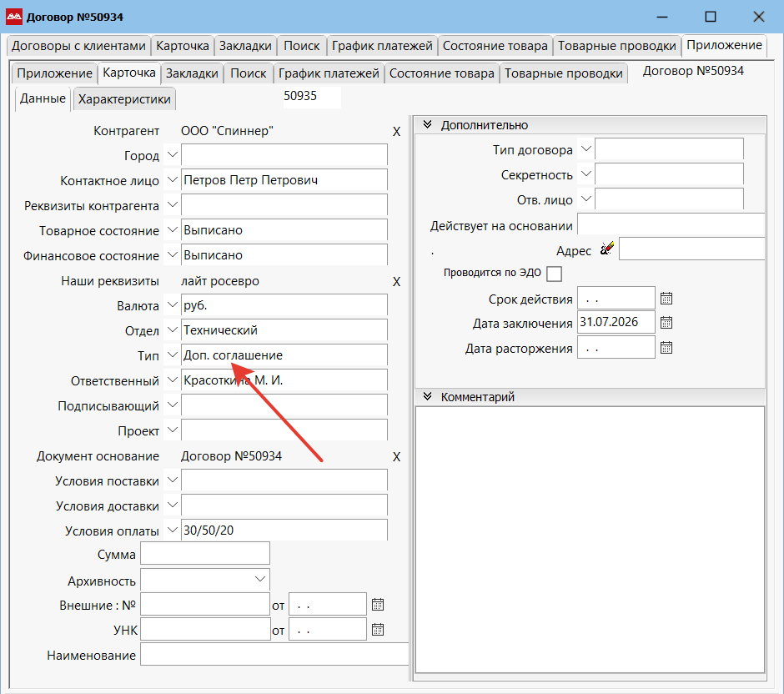Open the second-row Приложение tab
This screenshot has height=694, width=784.
click(54, 73)
